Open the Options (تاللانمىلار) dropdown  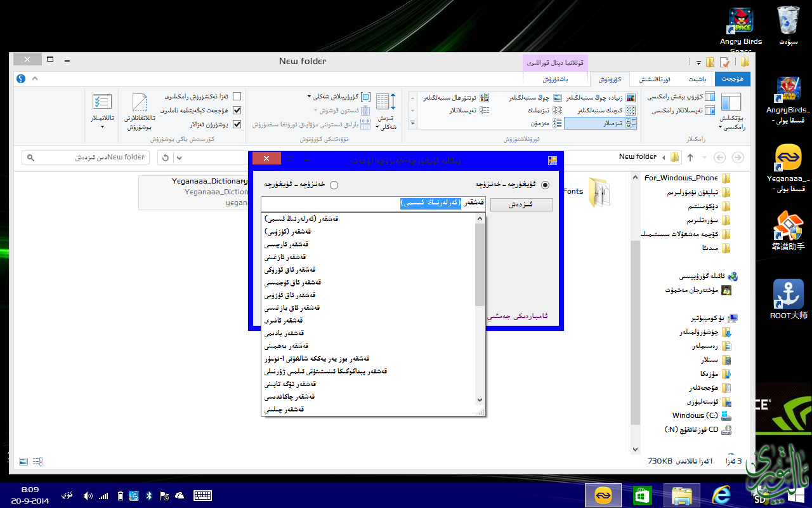point(102,110)
